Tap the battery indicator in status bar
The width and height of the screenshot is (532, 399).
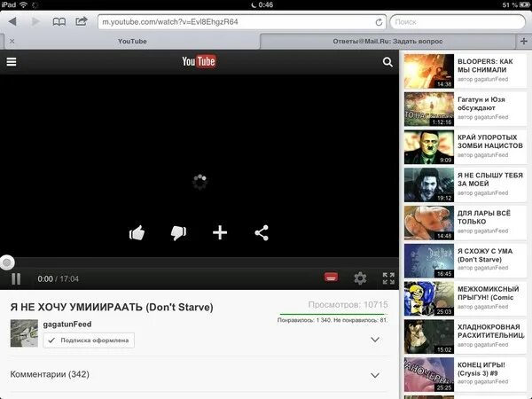point(525,4)
